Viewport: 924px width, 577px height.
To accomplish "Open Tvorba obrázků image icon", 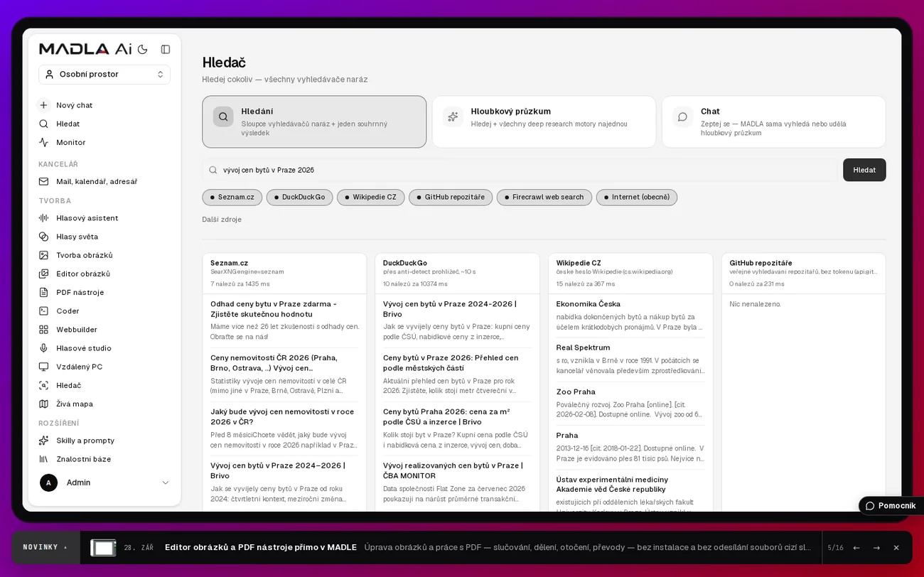I will [43, 255].
